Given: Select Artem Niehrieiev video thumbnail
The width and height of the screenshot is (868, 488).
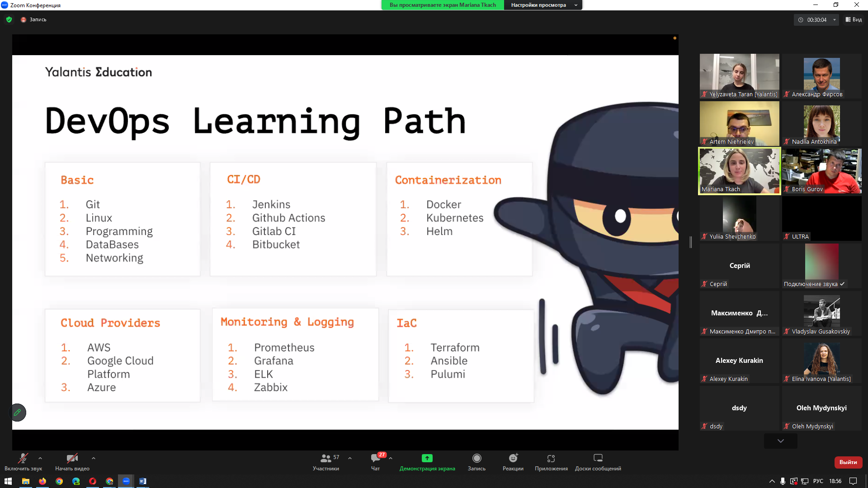Looking at the screenshot, I should 740,123.
